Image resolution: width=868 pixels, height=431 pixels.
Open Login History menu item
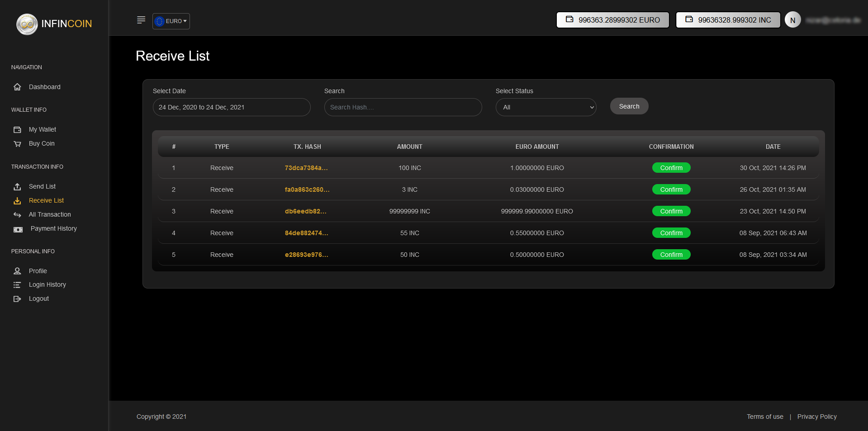tap(47, 284)
